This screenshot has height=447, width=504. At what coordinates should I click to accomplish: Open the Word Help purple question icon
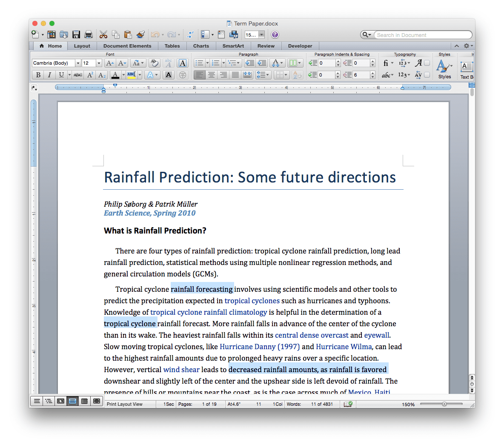tap(275, 35)
